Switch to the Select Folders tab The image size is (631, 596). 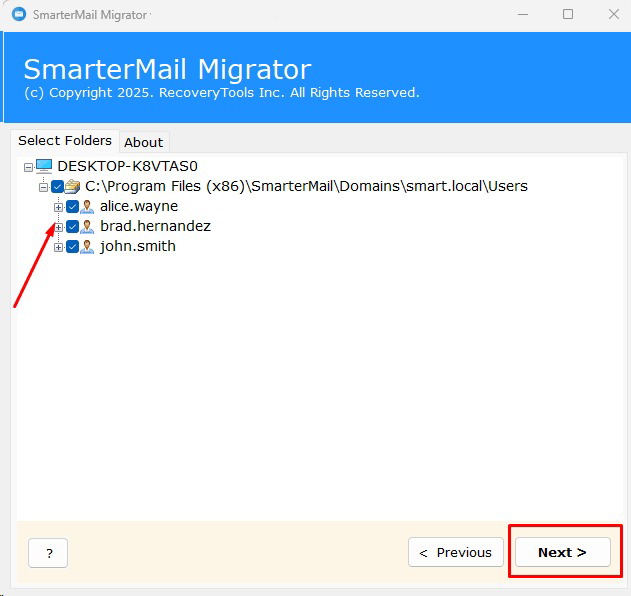(65, 140)
